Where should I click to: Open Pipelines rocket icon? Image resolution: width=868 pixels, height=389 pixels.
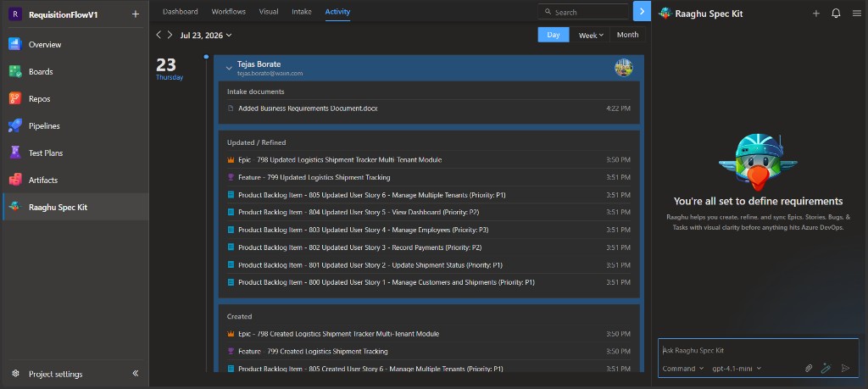15,125
